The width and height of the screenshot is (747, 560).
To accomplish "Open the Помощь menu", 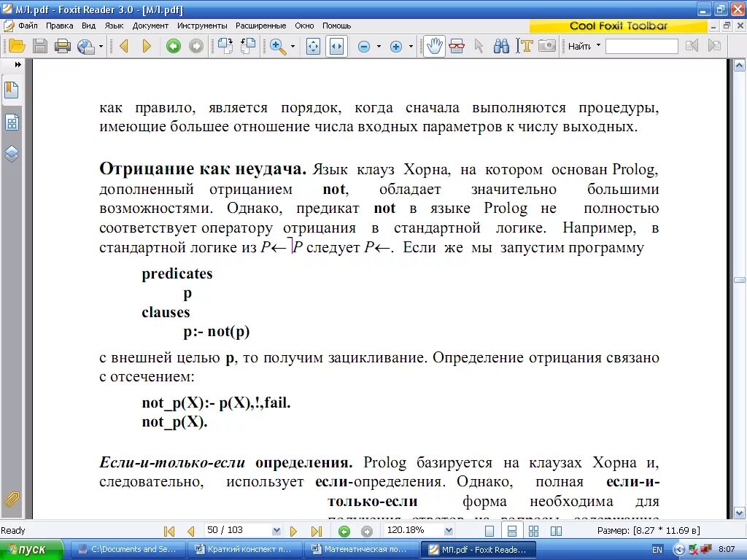I will click(x=336, y=26).
